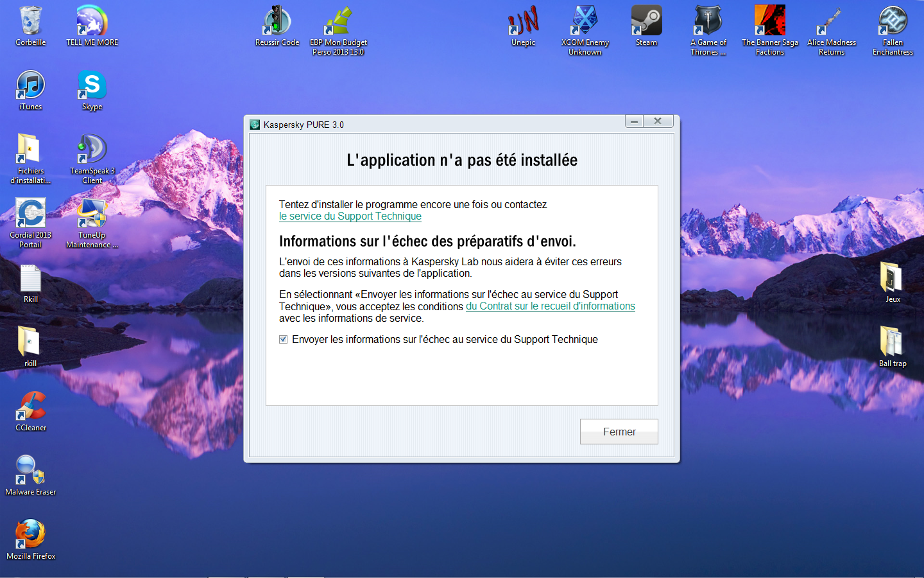Viewport: 924px width, 578px height.
Task: Click the Fermer button
Action: coord(619,432)
